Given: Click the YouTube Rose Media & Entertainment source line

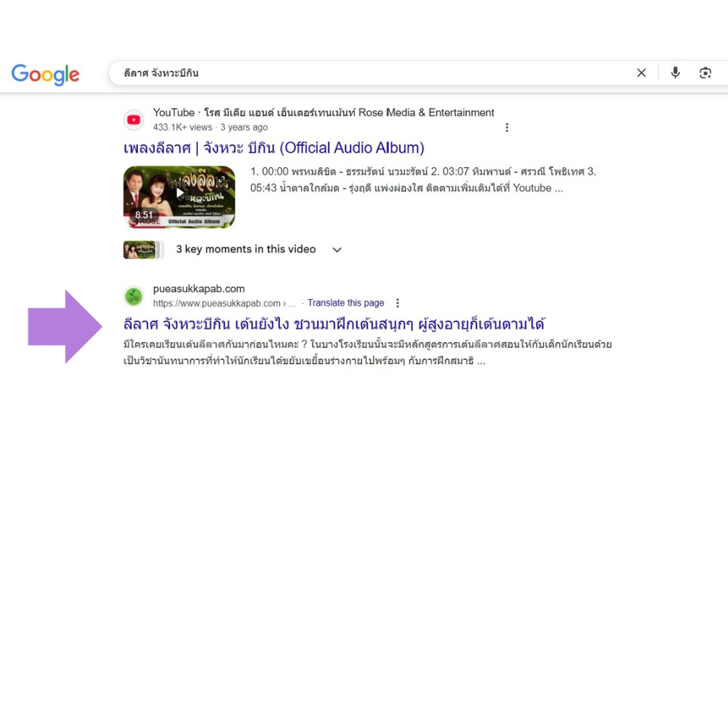Looking at the screenshot, I should [323, 113].
